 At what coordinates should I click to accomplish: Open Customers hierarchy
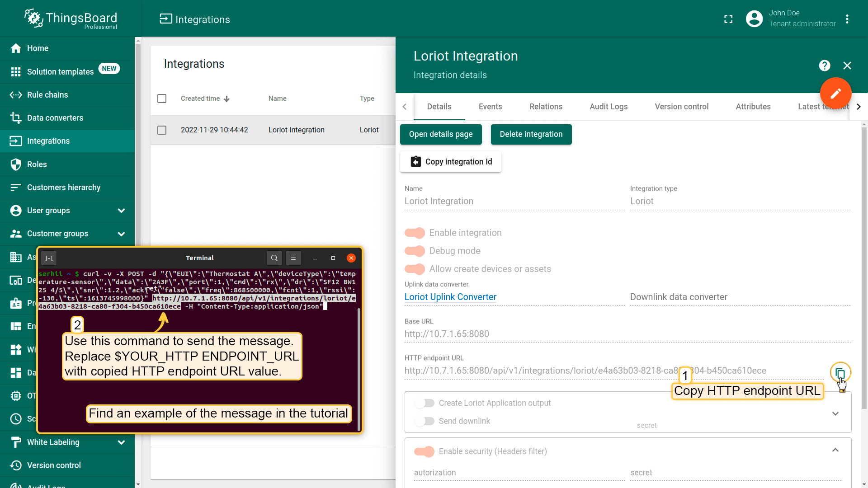pos(67,188)
